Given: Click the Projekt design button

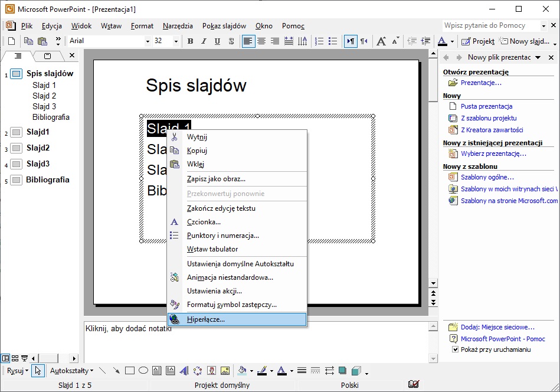Looking at the screenshot, I should click(477, 41).
